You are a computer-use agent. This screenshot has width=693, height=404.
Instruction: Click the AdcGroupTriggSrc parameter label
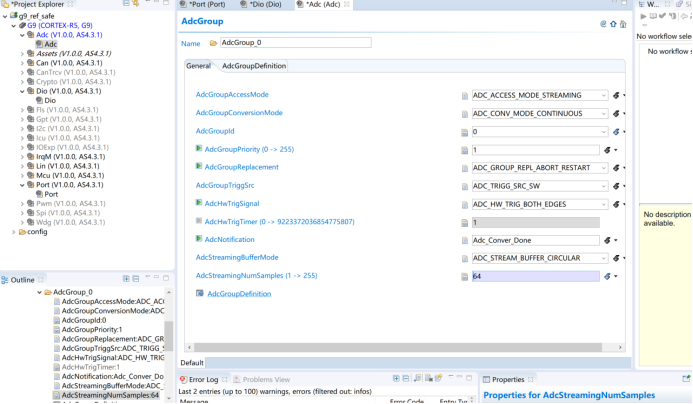pyautogui.click(x=225, y=185)
